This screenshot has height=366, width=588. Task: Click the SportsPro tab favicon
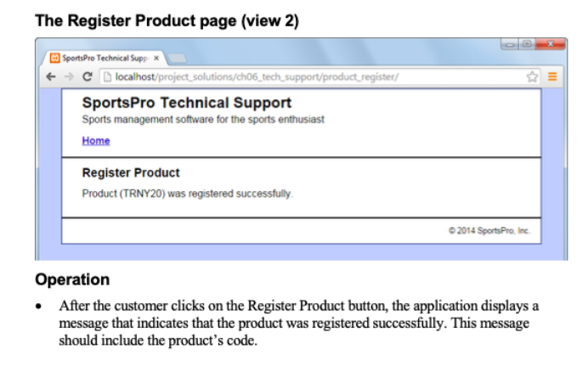(54, 58)
